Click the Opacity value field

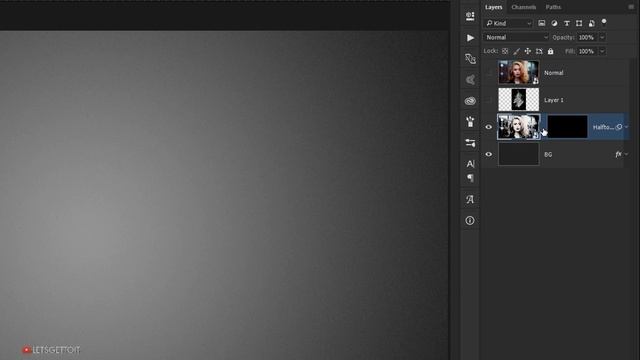pos(587,37)
